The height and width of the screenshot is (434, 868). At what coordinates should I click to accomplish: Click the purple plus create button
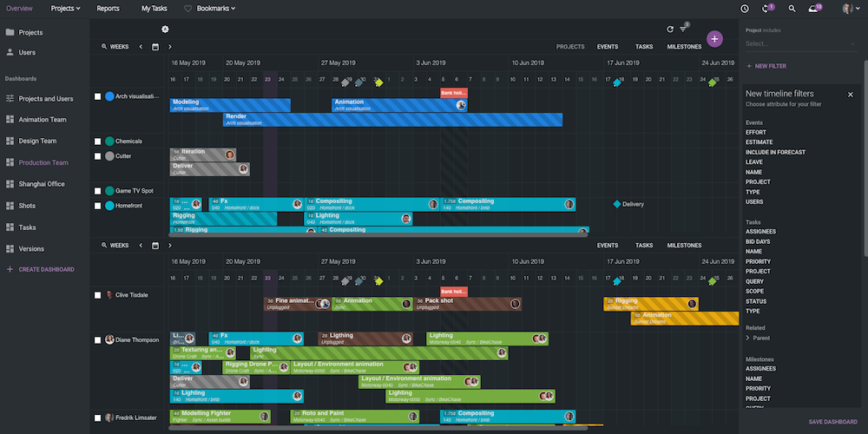pyautogui.click(x=714, y=39)
